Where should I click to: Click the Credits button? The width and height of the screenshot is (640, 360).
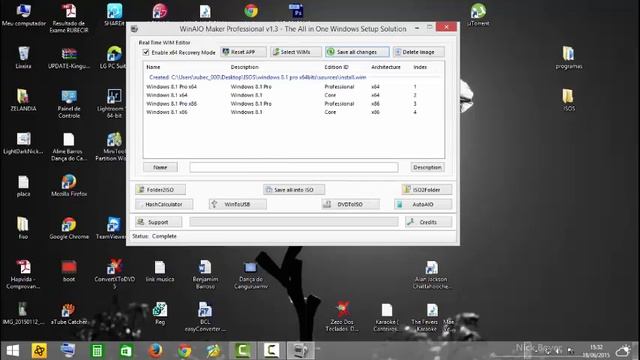click(428, 222)
